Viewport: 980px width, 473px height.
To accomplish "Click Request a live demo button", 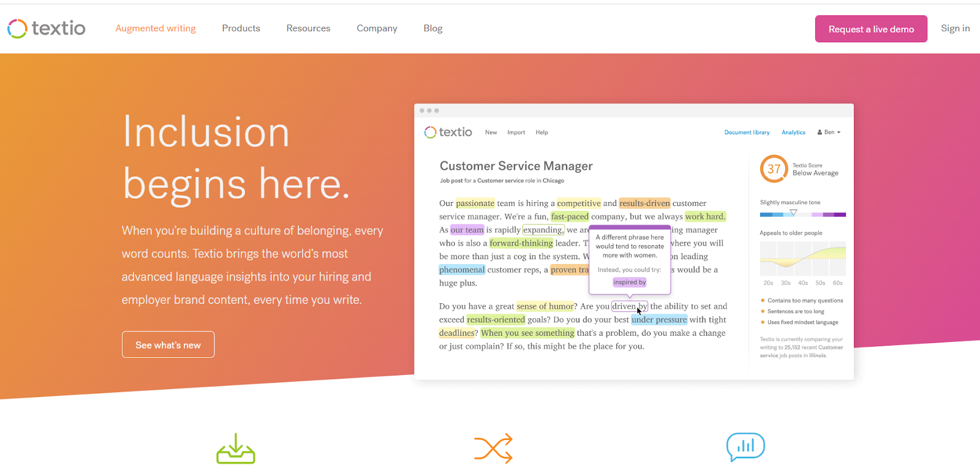I will [x=871, y=29].
